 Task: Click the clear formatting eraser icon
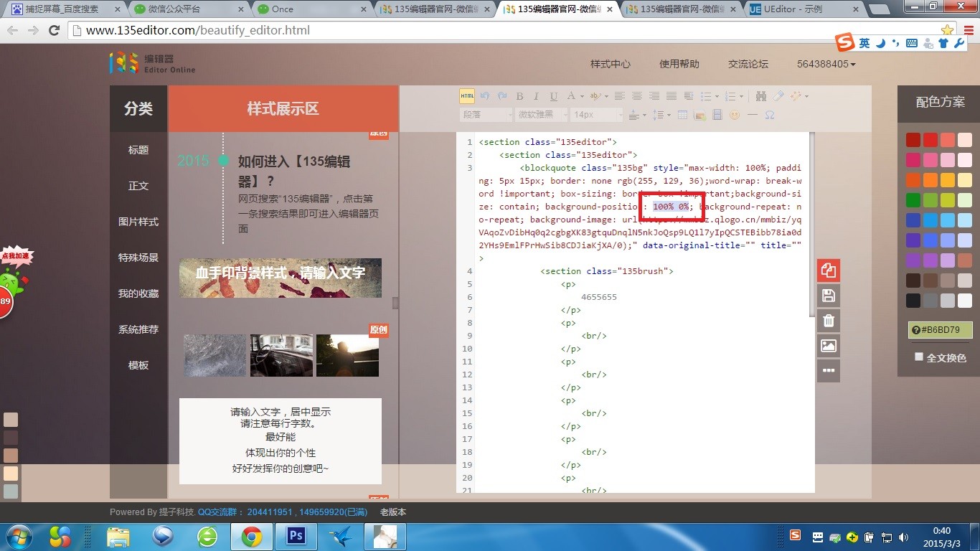pos(778,96)
